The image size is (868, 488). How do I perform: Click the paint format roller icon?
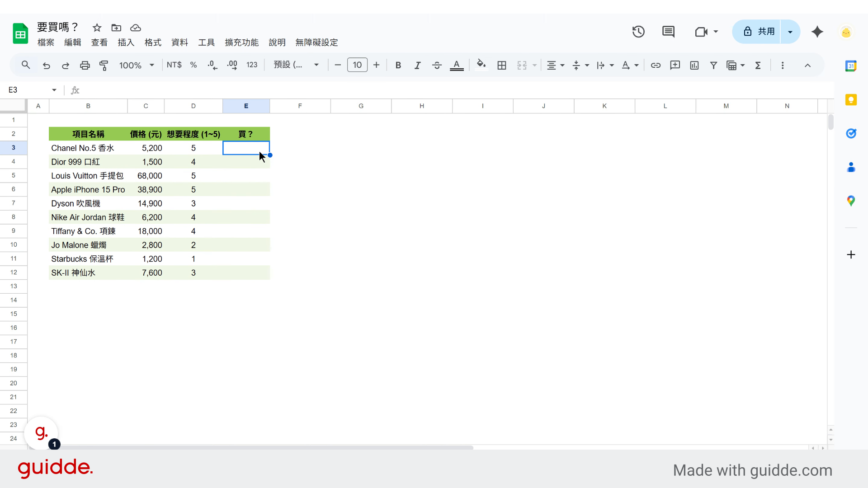click(104, 65)
